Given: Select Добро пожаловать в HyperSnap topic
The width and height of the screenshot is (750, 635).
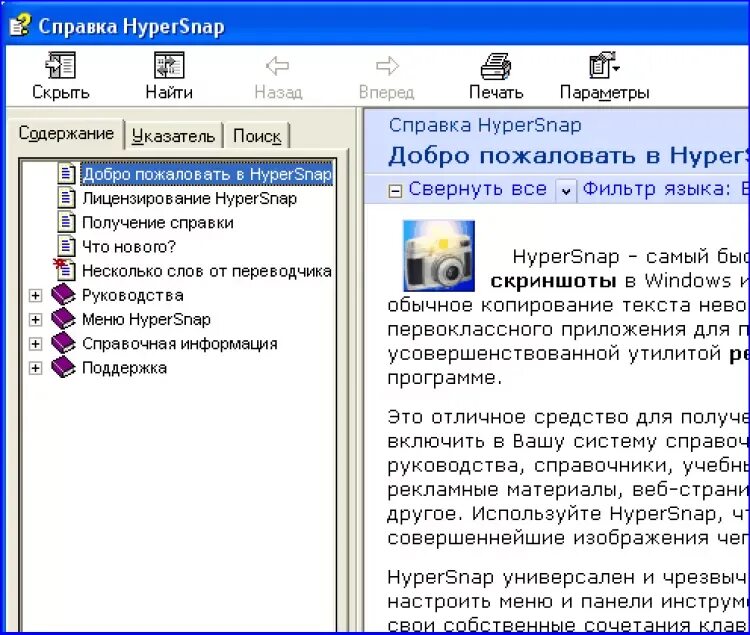Looking at the screenshot, I should (x=207, y=174).
